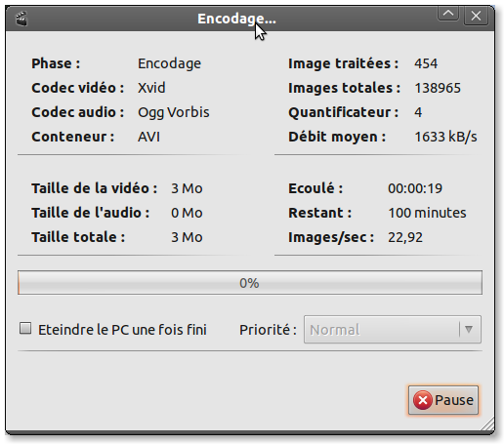Click the 'Eteindre le PC une fois fini' label
This screenshot has height=444, width=504.
122,330
